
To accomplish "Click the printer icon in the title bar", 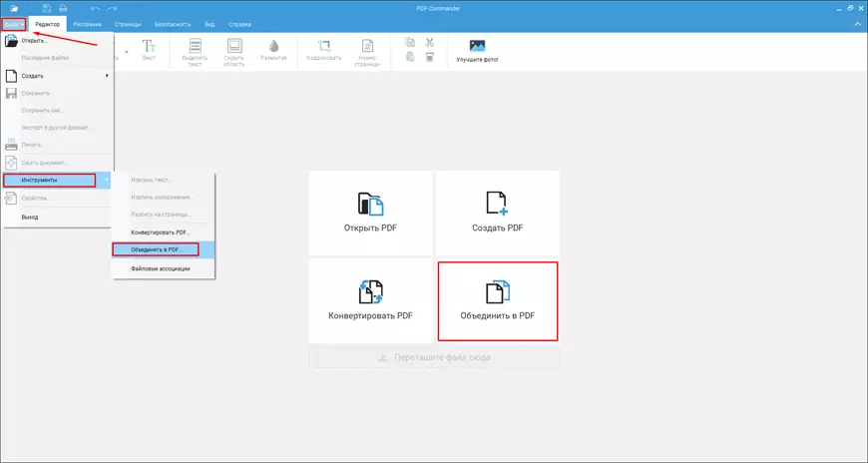I will [x=63, y=8].
